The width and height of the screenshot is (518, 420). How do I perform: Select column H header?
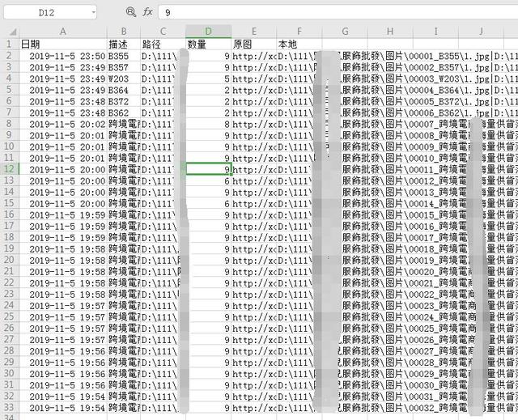coord(390,32)
